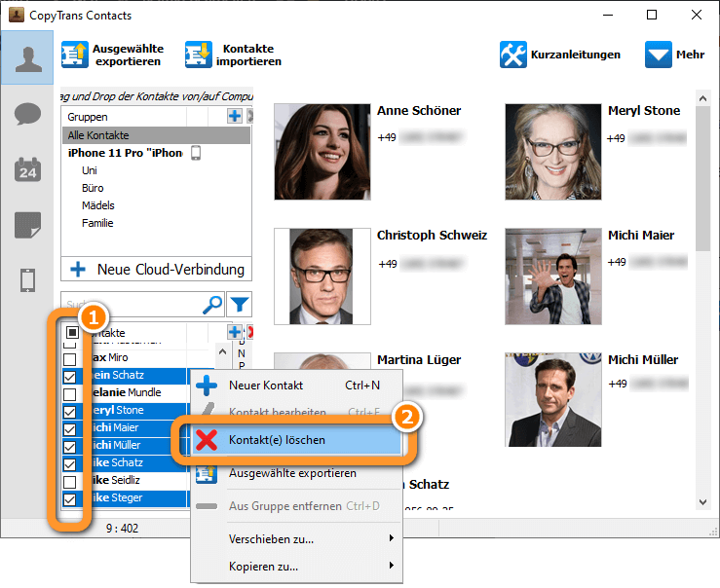720x588 pixels.
Task: Check the Melanie Mundle contact checkbox
Action: tap(70, 394)
